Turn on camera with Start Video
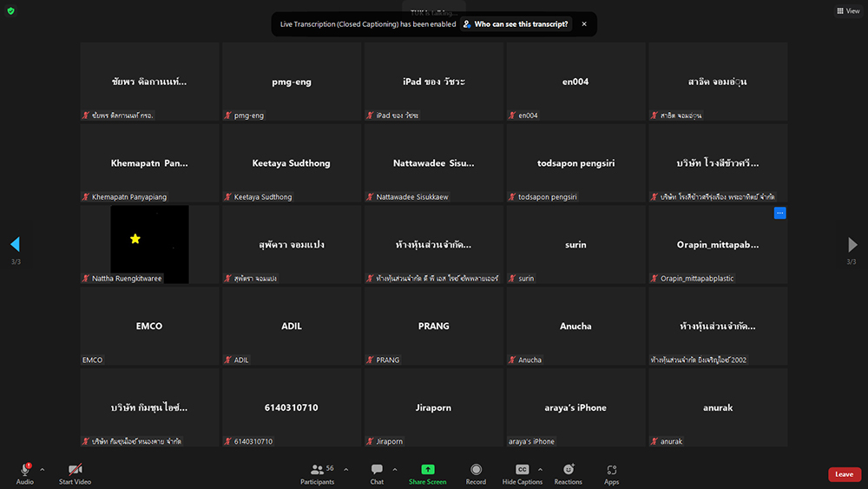This screenshot has width=868, height=489. click(75, 473)
